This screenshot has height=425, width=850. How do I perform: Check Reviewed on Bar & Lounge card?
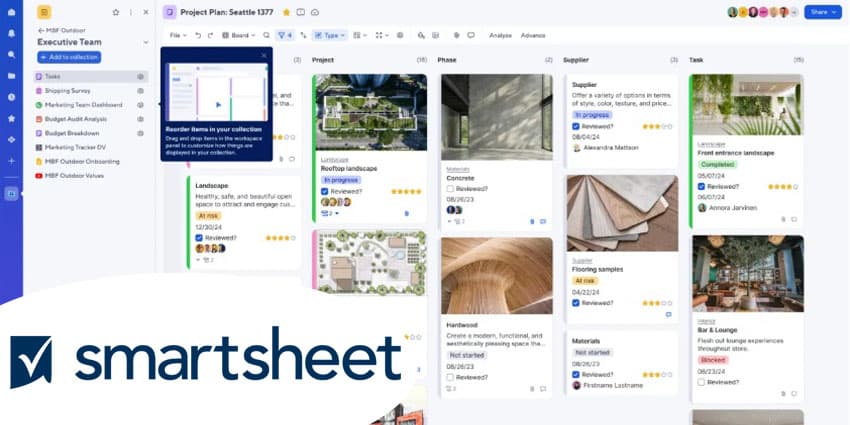(x=701, y=382)
